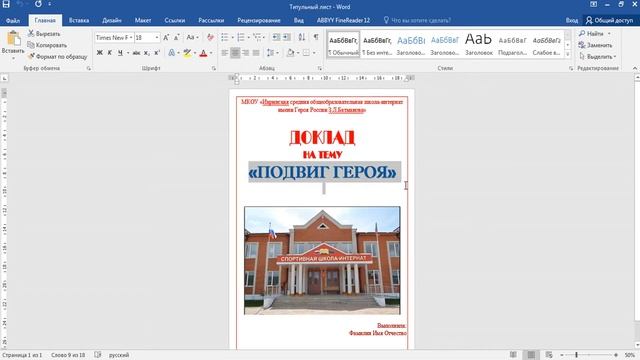Open the borders dropdown arrow
This screenshot has width=640, height=360.
pos(314,53)
